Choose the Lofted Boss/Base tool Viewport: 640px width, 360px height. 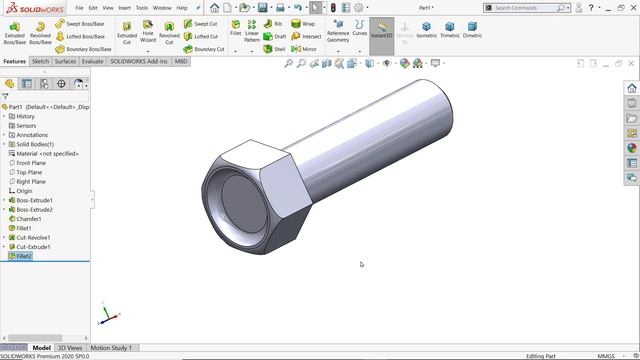pyautogui.click(x=80, y=36)
